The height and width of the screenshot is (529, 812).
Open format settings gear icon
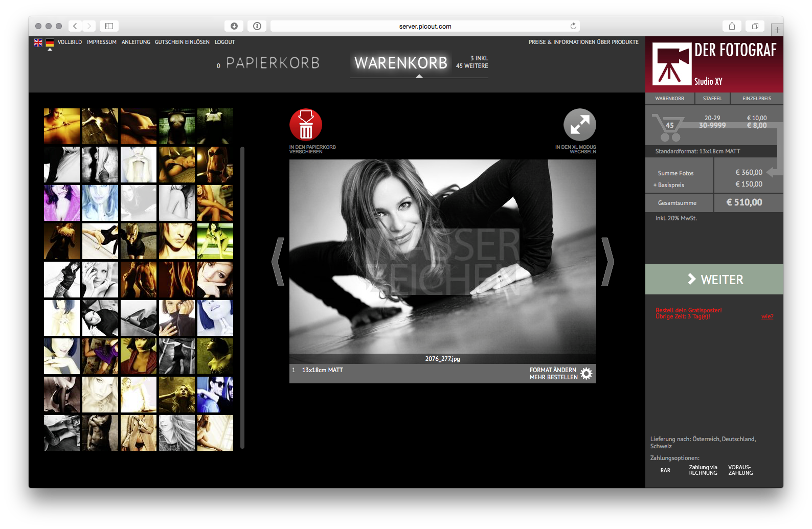point(587,373)
